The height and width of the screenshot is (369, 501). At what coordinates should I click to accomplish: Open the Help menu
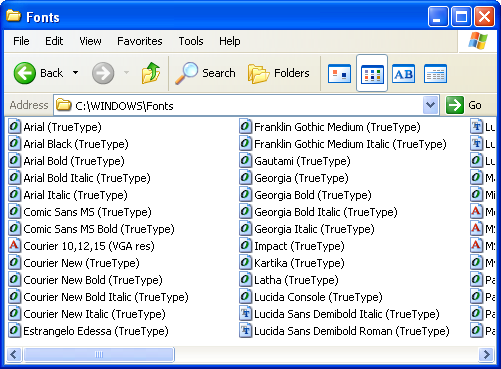(x=230, y=41)
